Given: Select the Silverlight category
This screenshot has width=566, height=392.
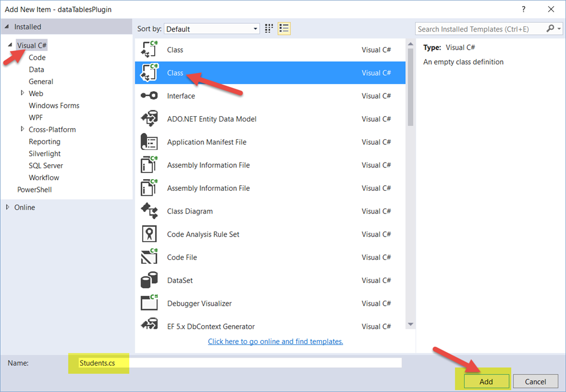Looking at the screenshot, I should (45, 153).
